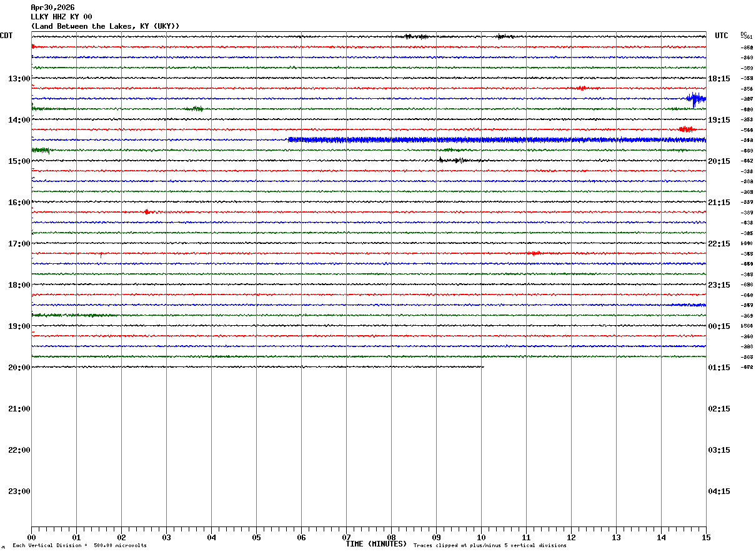The image size is (756, 554).
Task: Click the 13:00 CDT row label
Action: tap(19, 79)
